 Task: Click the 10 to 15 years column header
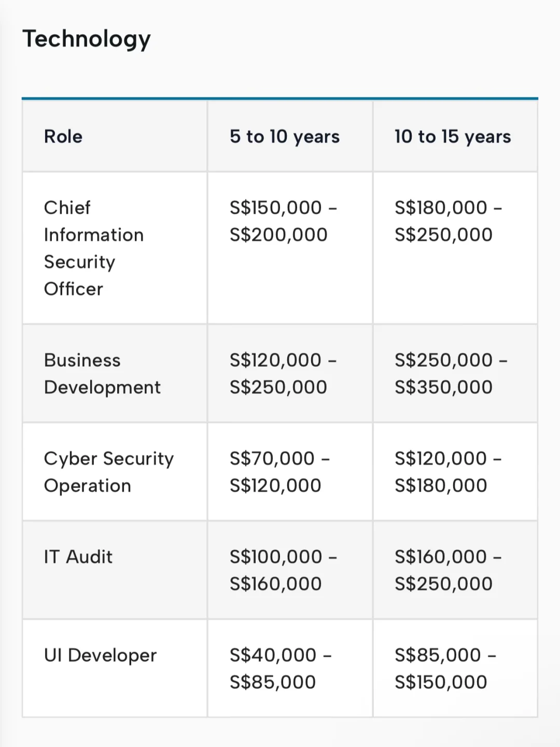(x=453, y=136)
